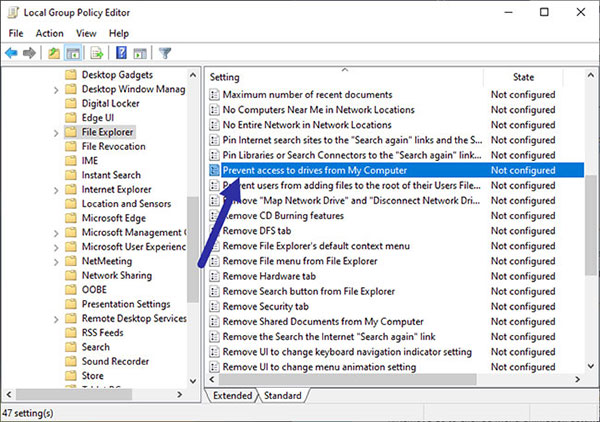Switch to the Standard tab
Image resolution: width=600 pixels, height=422 pixels.
click(283, 396)
